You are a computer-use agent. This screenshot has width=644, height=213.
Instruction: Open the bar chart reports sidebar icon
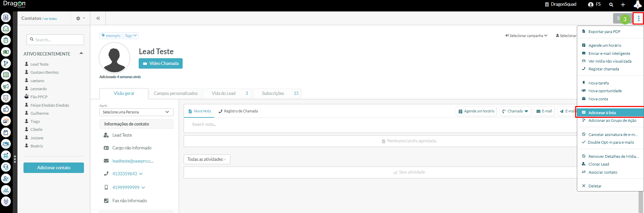6,190
